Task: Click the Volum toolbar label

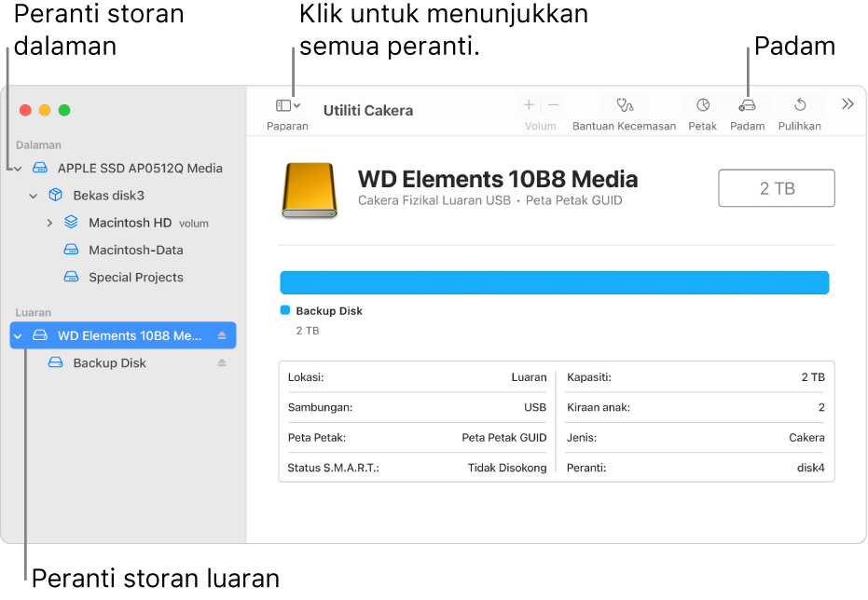Action: (541, 126)
